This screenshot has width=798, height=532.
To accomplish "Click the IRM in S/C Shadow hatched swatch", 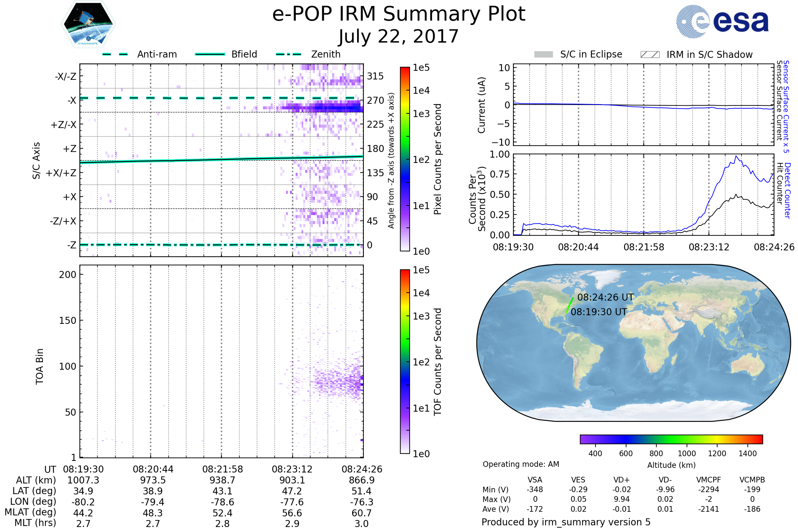I will pos(650,55).
